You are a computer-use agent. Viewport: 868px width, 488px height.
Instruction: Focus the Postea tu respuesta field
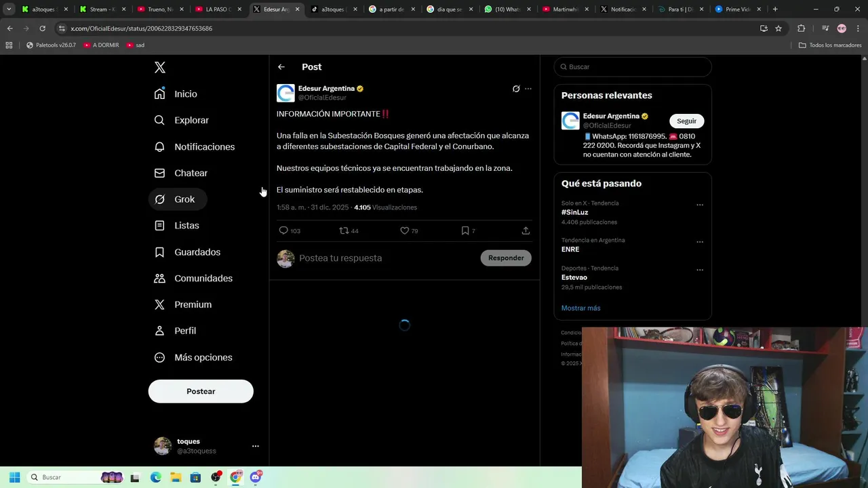387,258
